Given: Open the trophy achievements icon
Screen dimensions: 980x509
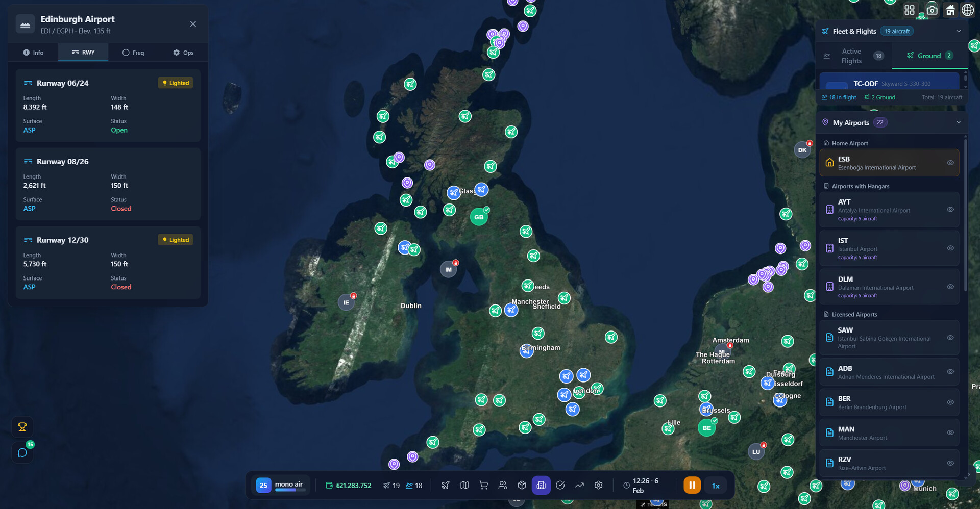Looking at the screenshot, I should [x=22, y=427].
